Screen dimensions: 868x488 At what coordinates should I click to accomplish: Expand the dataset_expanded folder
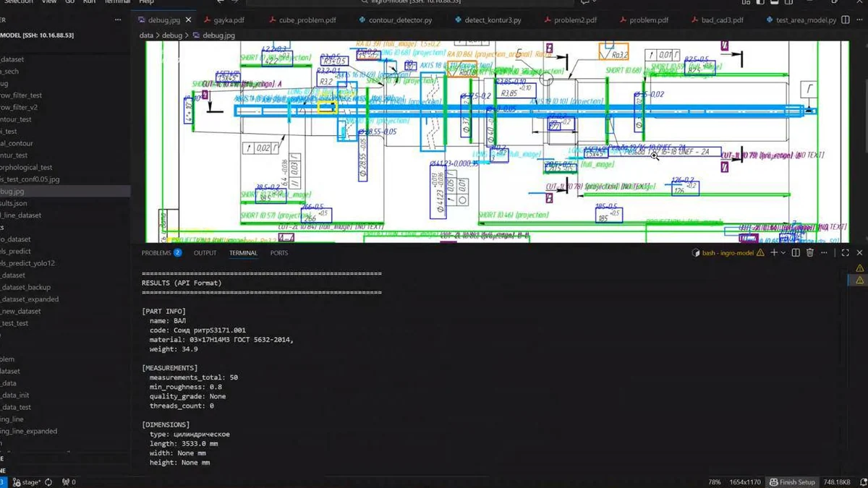point(65,299)
